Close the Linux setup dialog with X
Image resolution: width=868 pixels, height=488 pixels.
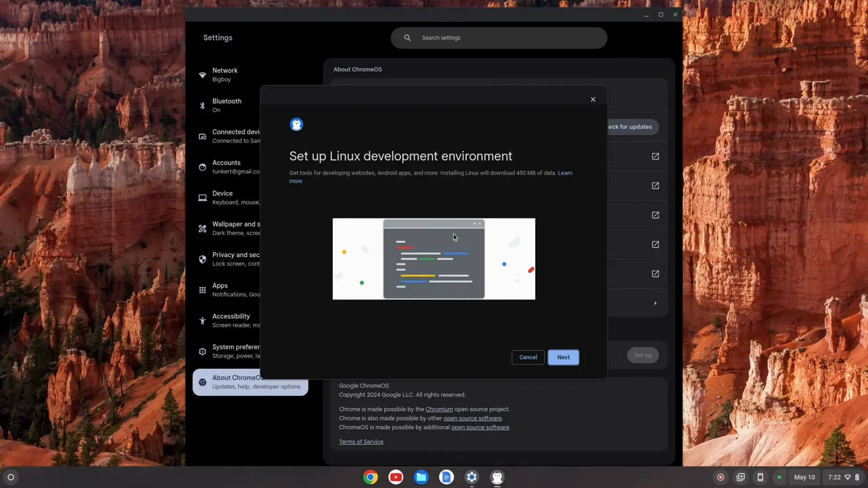tap(593, 99)
